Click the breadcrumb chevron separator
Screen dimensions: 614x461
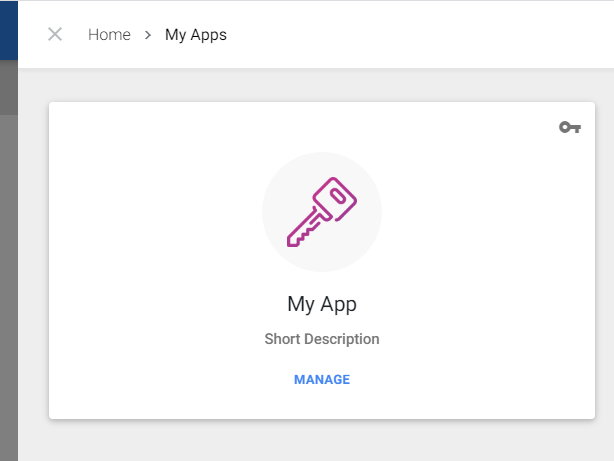click(148, 35)
